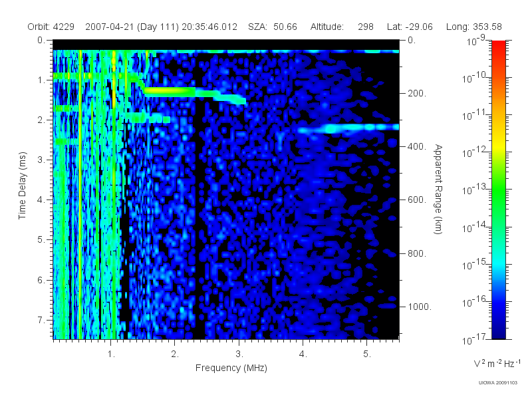Screen dimensions: 532x399
Task: Click the 'Orbit: 4229' header text
Action: (x=51, y=27)
